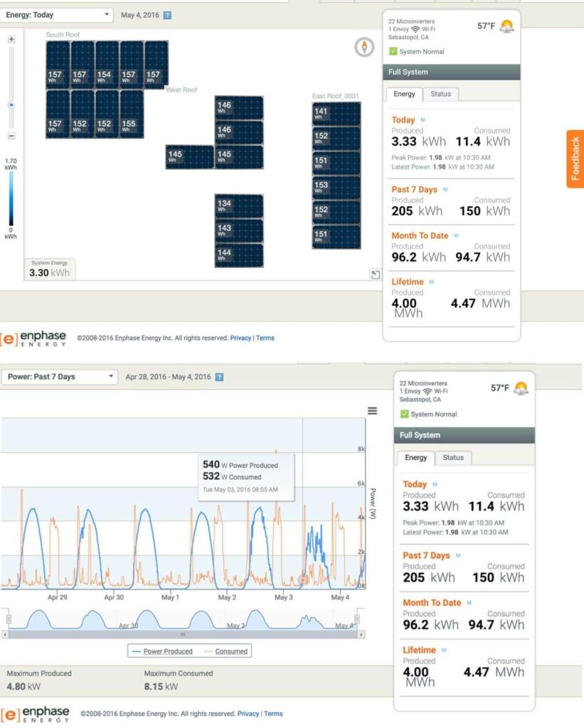Open Privacy link in lower footer
The width and height of the screenshot is (584, 728).
point(248,714)
